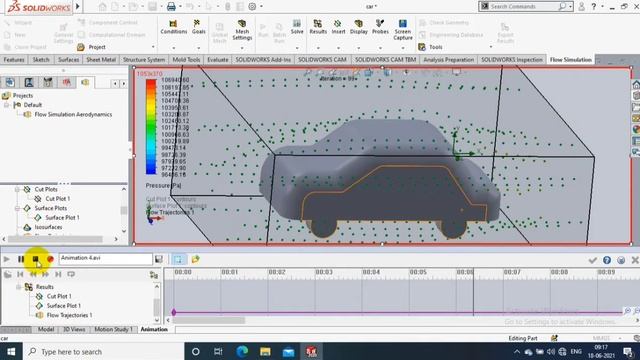Open Microsoft Edge from taskbar

click(x=242, y=351)
